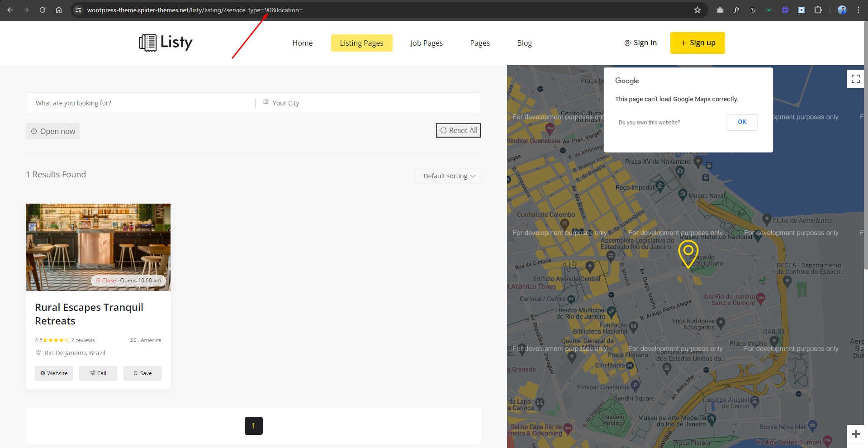
Task: Click pagination page 1
Action: [x=254, y=426]
